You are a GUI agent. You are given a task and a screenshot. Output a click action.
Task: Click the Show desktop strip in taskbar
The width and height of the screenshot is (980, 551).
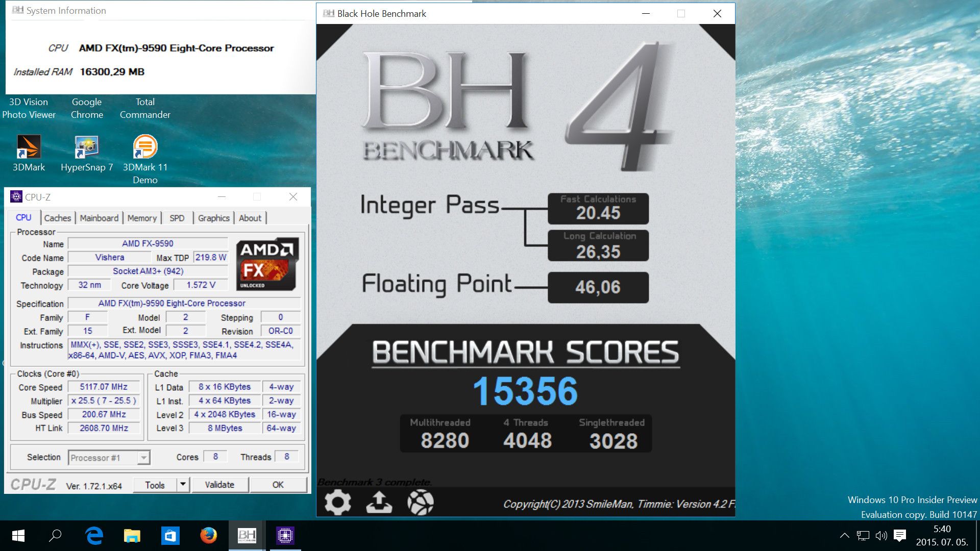(977, 536)
